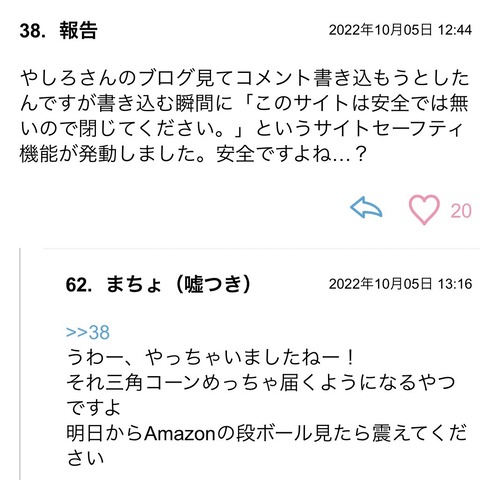Click the text サイトセーフティ機能

pyautogui.click(x=241, y=141)
